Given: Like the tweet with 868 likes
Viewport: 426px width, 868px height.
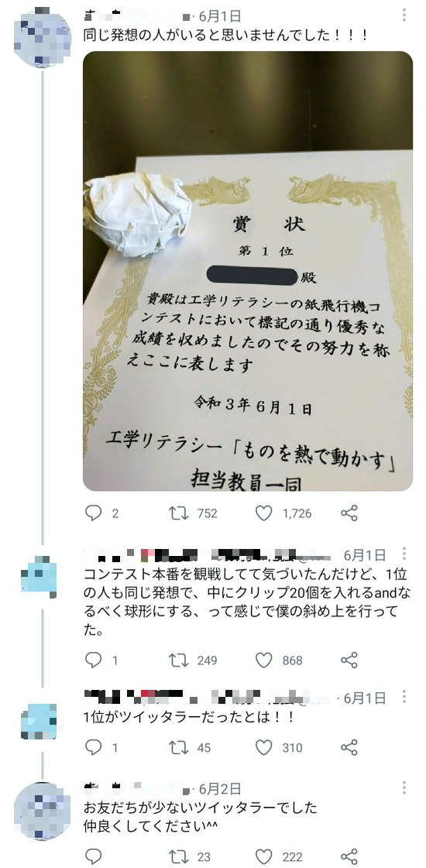Looking at the screenshot, I should click(263, 660).
